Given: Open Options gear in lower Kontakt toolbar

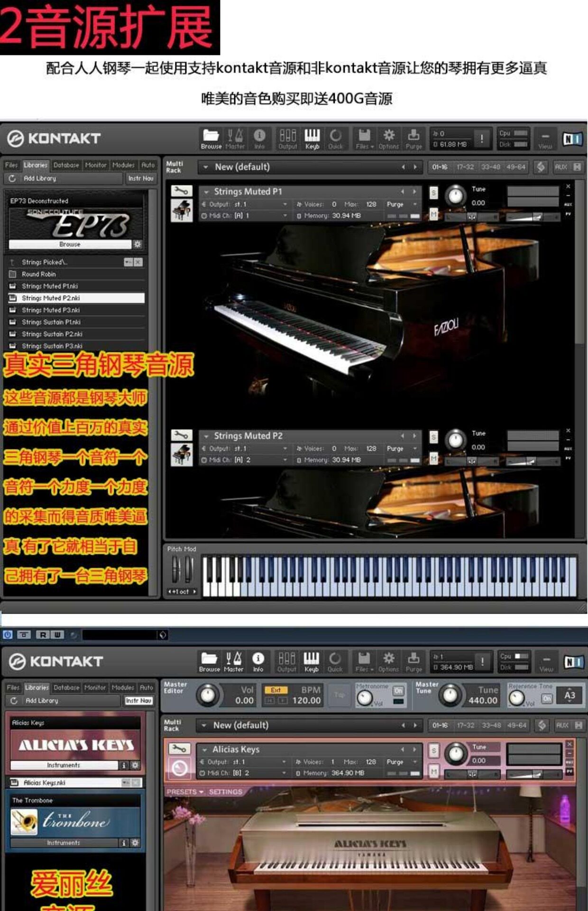Looking at the screenshot, I should [388, 662].
